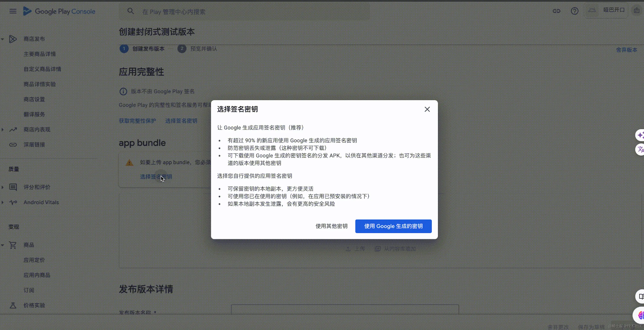Click the 舍弃版本 link
The width and height of the screenshot is (644, 330).
627,50
